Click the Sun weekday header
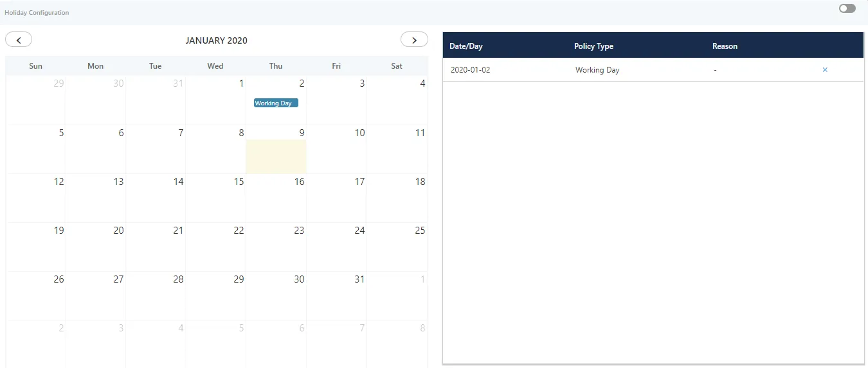Viewport: 868px width, 368px height. (x=36, y=66)
